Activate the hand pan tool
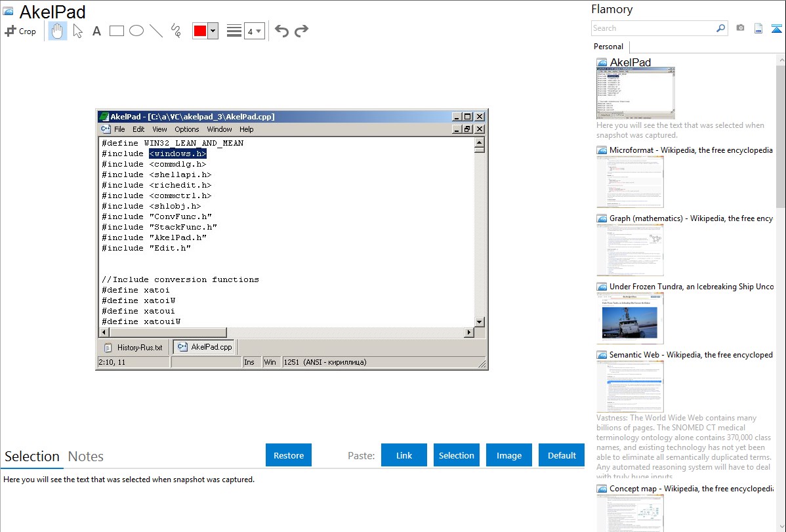 tap(58, 31)
